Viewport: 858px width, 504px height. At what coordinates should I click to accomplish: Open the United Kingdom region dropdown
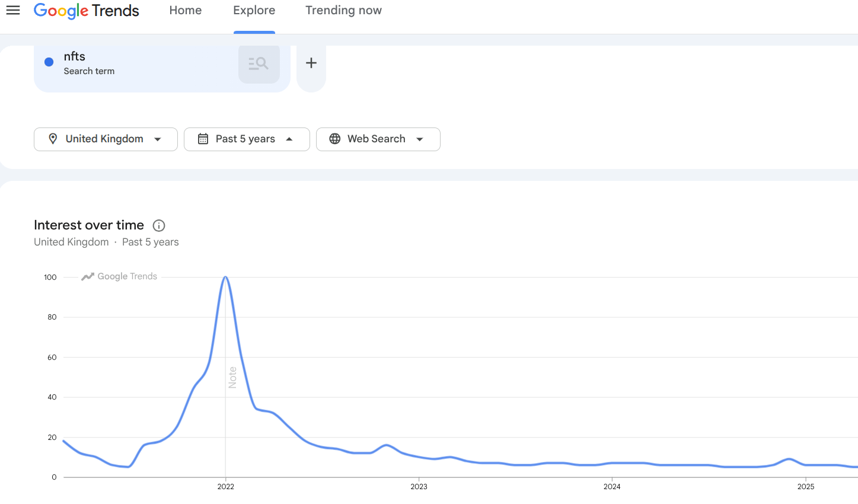[x=106, y=139]
